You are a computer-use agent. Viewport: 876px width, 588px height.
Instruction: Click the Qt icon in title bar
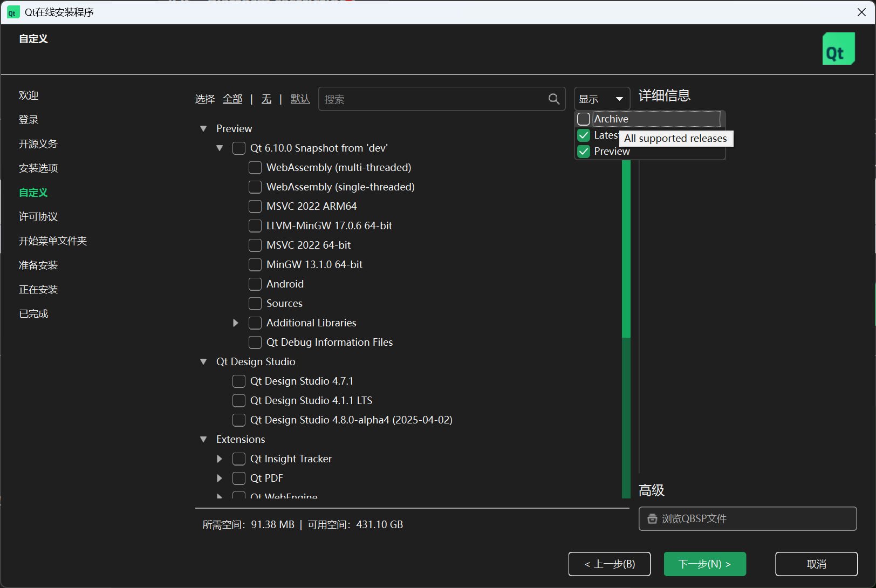12,12
